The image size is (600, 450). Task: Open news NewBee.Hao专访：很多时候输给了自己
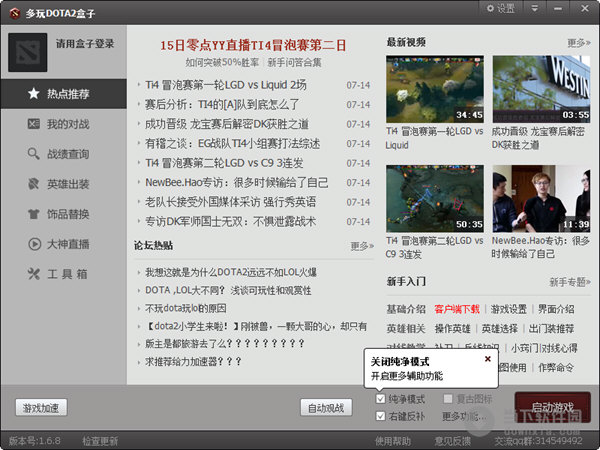pyautogui.click(x=236, y=183)
